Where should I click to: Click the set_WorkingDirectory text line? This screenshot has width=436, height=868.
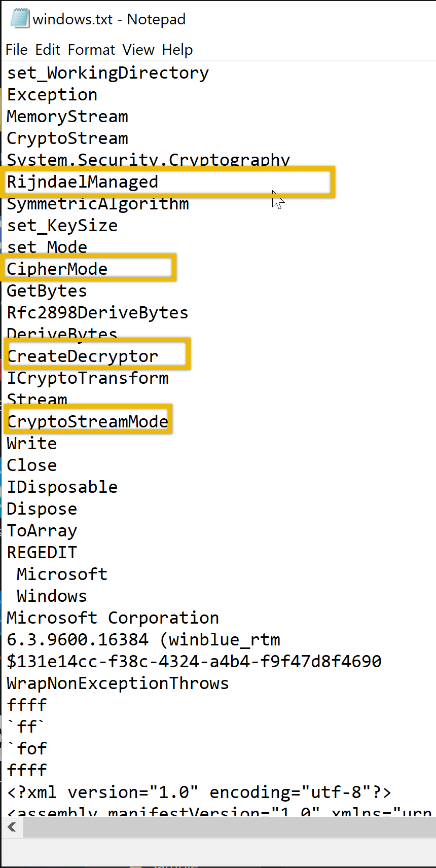click(x=107, y=73)
